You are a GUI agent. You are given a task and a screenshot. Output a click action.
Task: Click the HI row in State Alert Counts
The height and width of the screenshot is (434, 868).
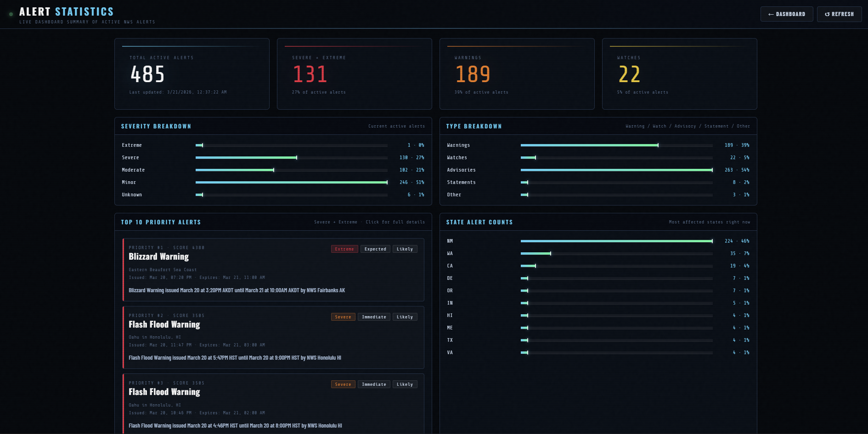tap(598, 316)
